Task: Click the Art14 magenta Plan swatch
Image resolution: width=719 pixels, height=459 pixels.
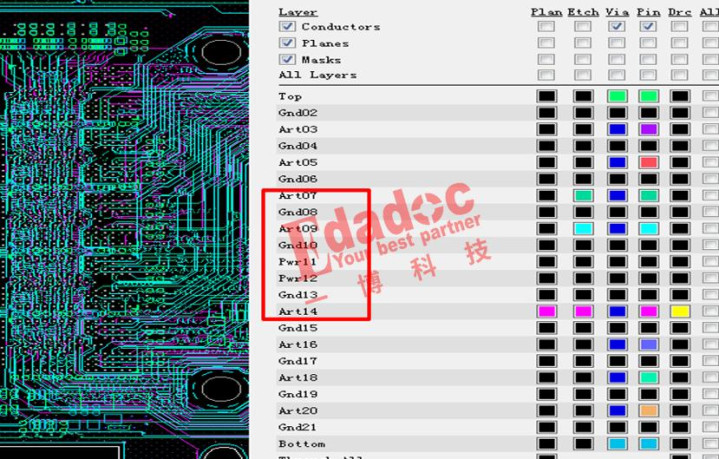Action: [547, 311]
